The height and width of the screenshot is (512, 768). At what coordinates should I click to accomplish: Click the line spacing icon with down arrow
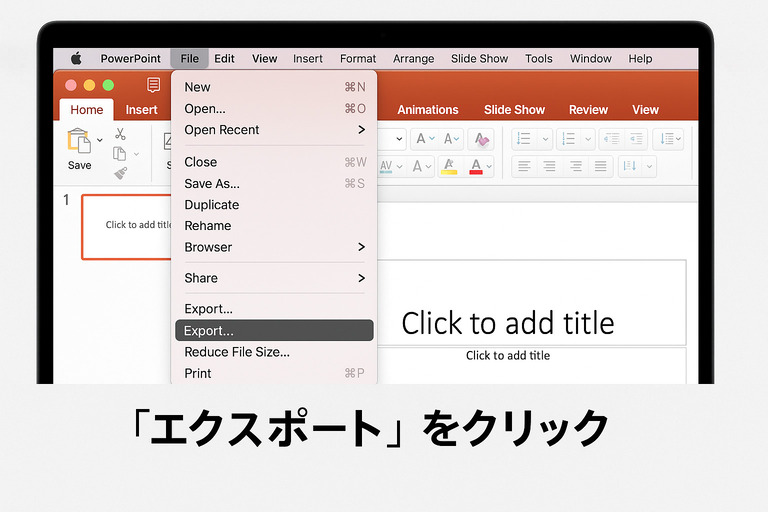(667, 139)
